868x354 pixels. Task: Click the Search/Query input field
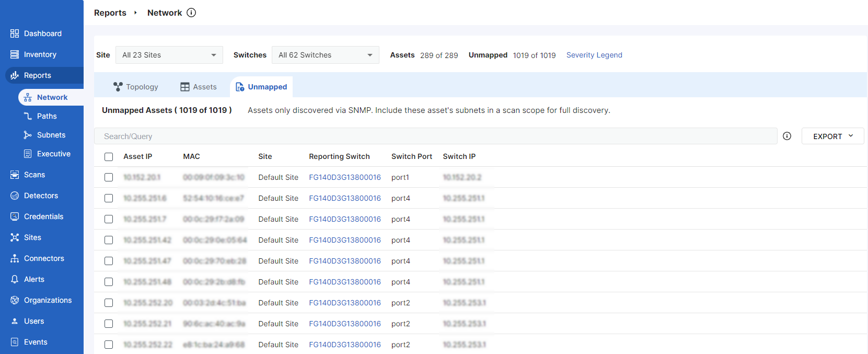pyautogui.click(x=435, y=136)
